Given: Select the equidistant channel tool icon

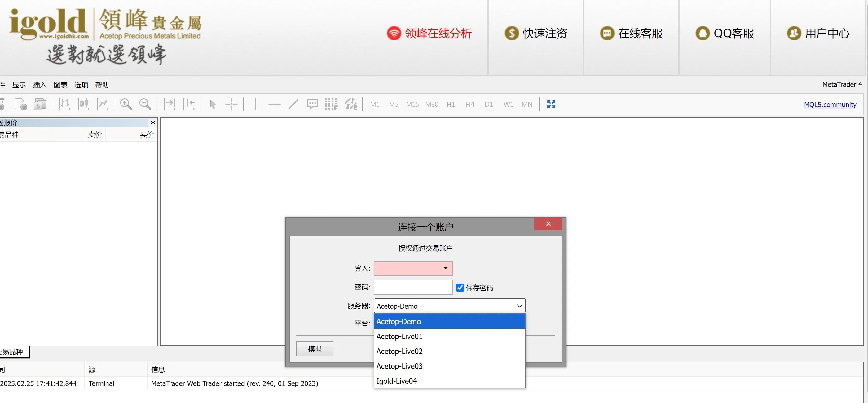Looking at the screenshot, I should pos(351,104).
